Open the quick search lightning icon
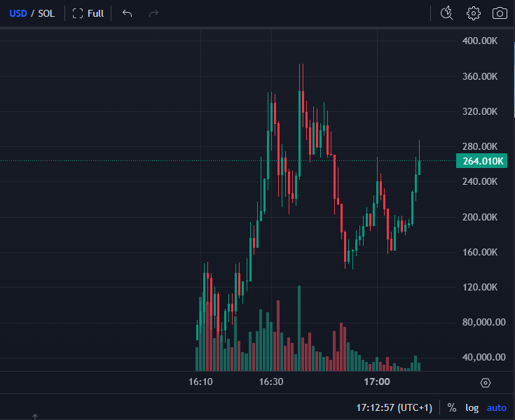The image size is (515, 420). pos(447,13)
